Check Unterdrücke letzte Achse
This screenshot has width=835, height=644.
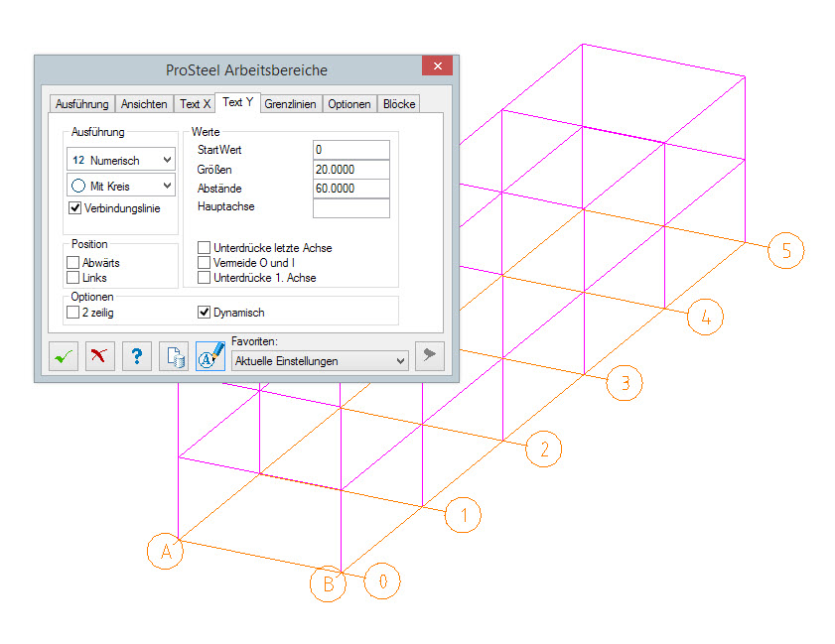click(x=204, y=247)
